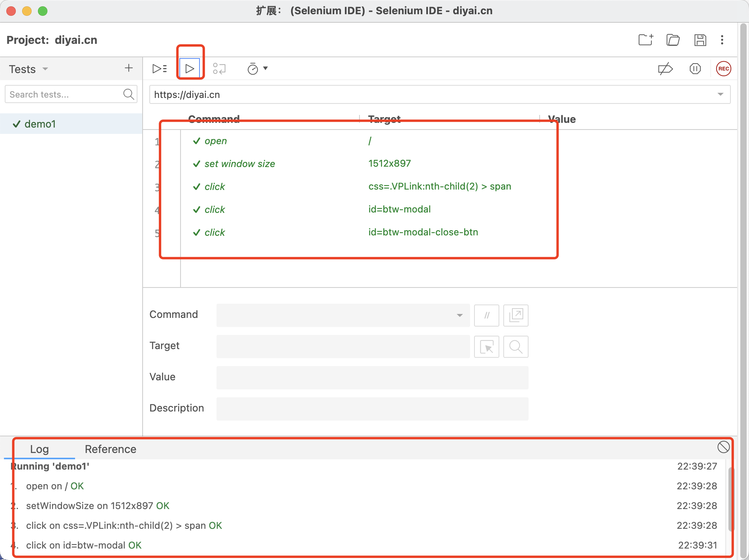Select the Log tab

(x=40, y=449)
